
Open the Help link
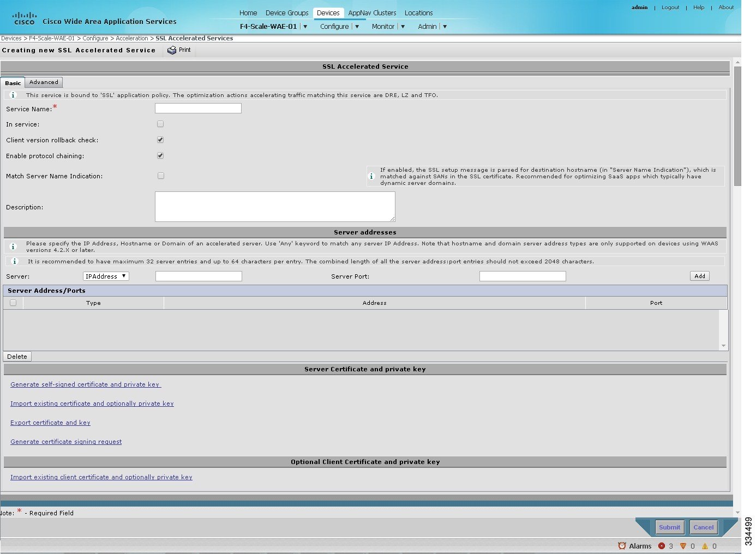699,8
